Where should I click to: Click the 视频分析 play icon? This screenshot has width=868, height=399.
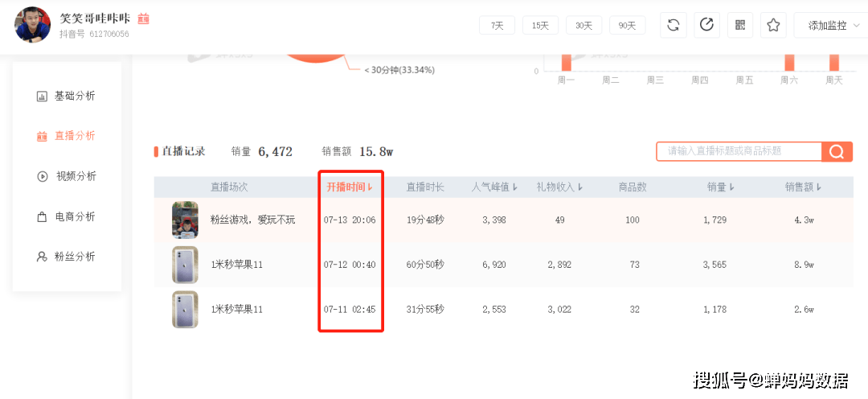coord(42,177)
